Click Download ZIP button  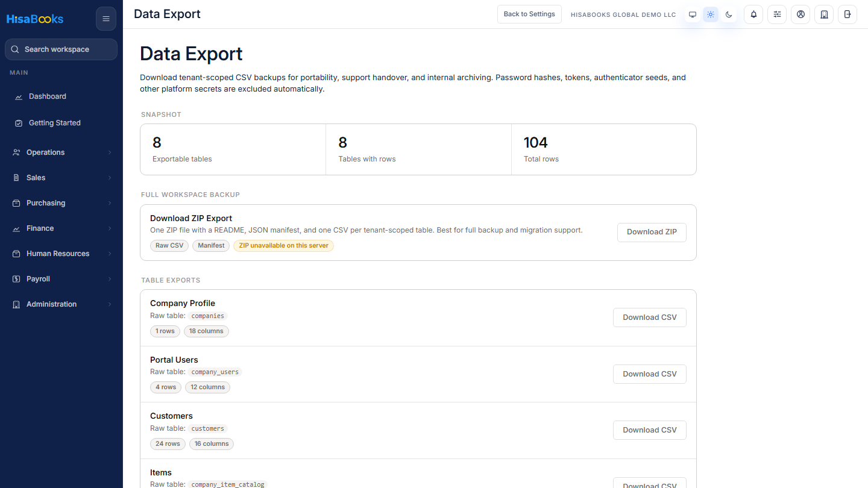point(652,232)
